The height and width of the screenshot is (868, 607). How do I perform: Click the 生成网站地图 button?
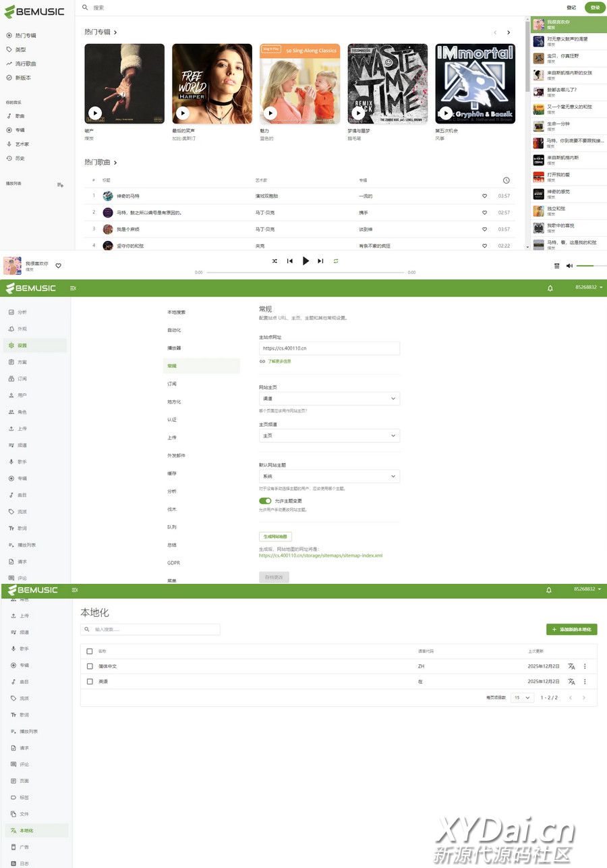point(275,537)
